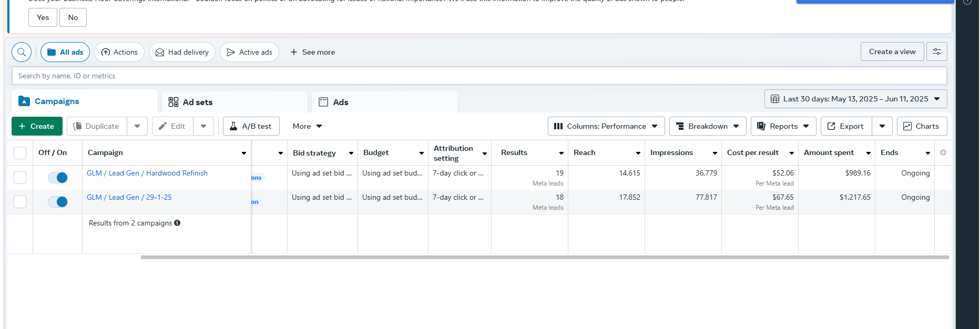This screenshot has height=329, width=980.
Task: Open the GLM / Lead Gen / Hardwood Refinish campaign link
Action: click(147, 173)
